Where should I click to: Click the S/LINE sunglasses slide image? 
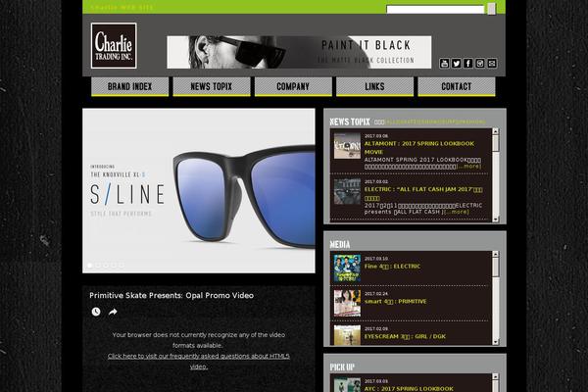point(199,190)
